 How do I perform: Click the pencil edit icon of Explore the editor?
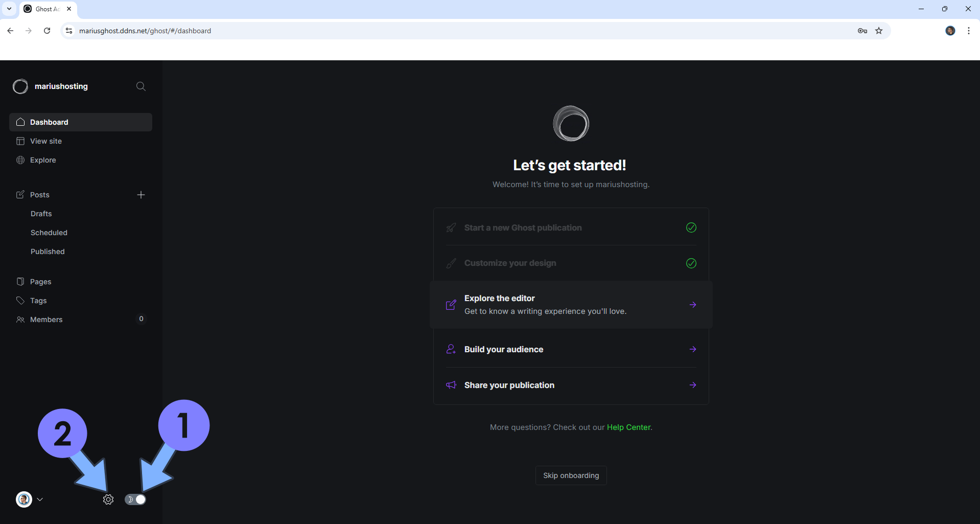451,305
